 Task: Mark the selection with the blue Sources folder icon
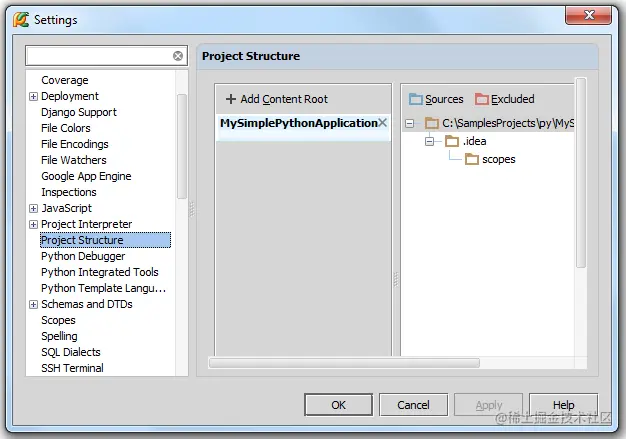(416, 99)
